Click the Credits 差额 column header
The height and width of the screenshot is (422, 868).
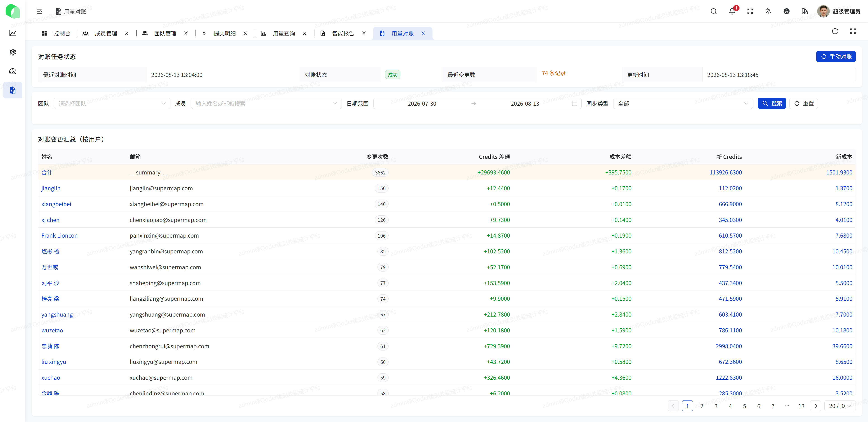tap(494, 157)
